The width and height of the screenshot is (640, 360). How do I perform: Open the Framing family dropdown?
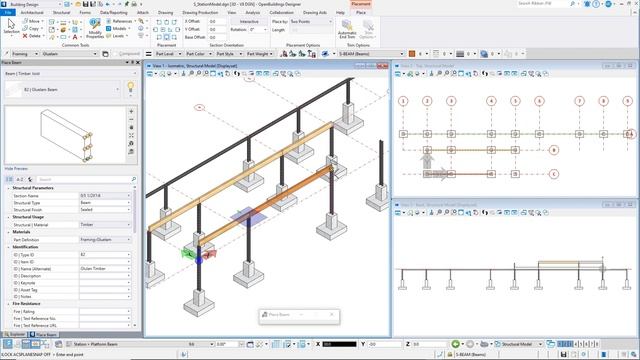(x=24, y=54)
